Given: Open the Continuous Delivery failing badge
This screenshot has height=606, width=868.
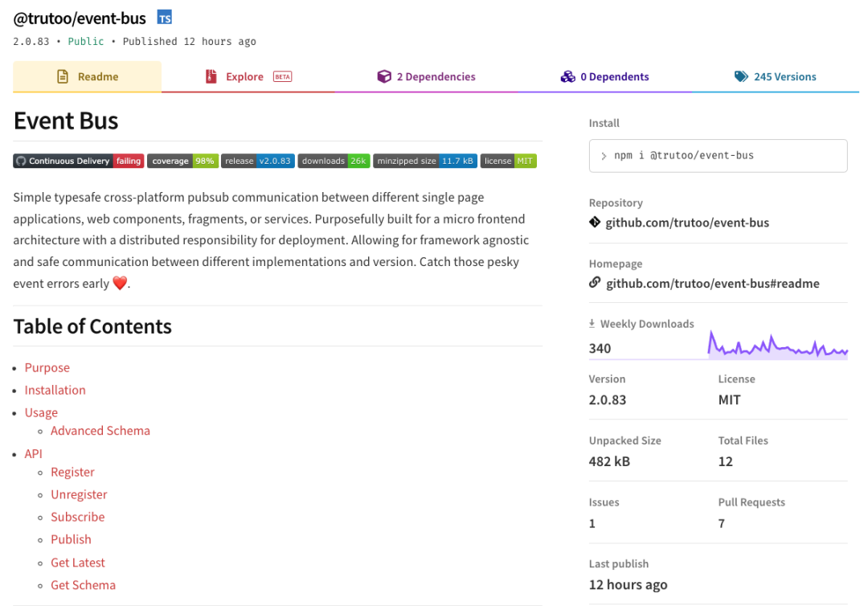Looking at the screenshot, I should tap(78, 161).
